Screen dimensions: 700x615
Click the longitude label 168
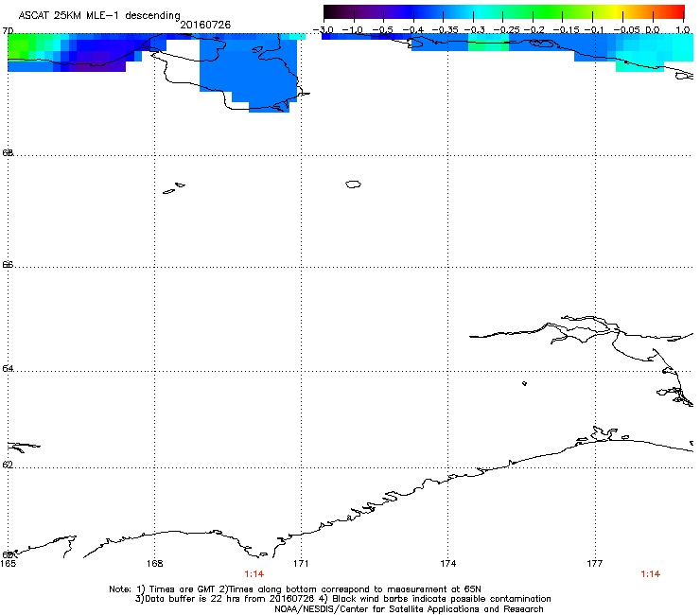pos(155,564)
